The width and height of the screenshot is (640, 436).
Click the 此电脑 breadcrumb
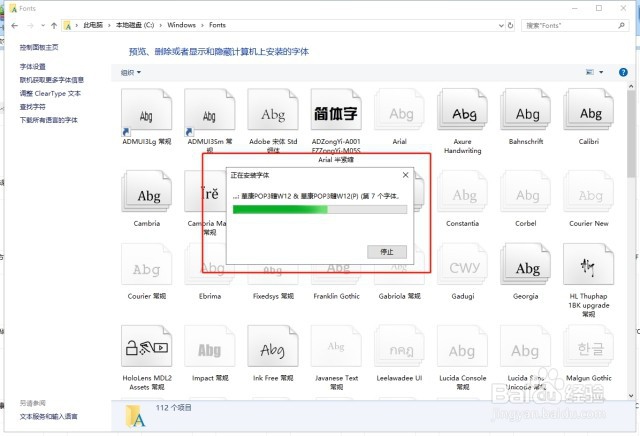pyautogui.click(x=93, y=25)
